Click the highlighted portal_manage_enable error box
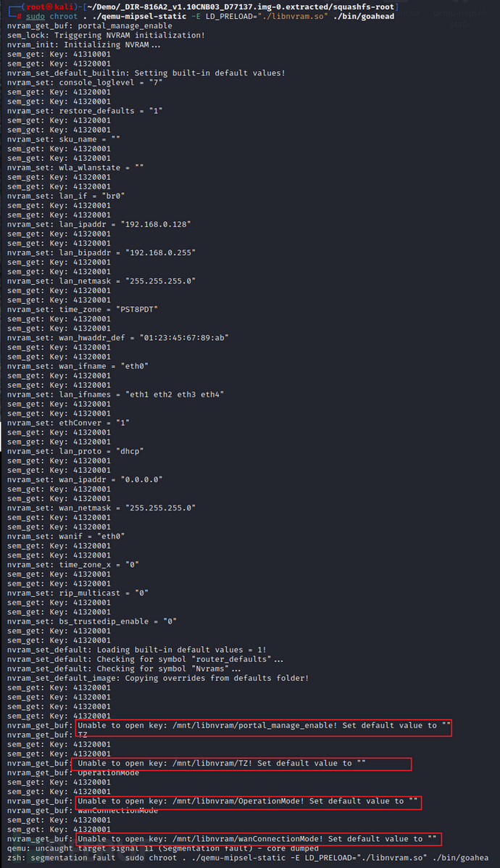 pyautogui.click(x=263, y=726)
